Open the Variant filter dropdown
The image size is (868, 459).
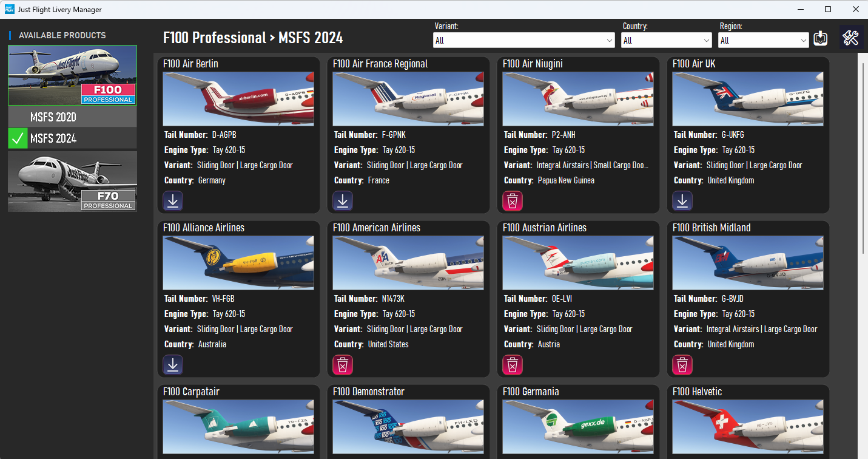[525, 40]
